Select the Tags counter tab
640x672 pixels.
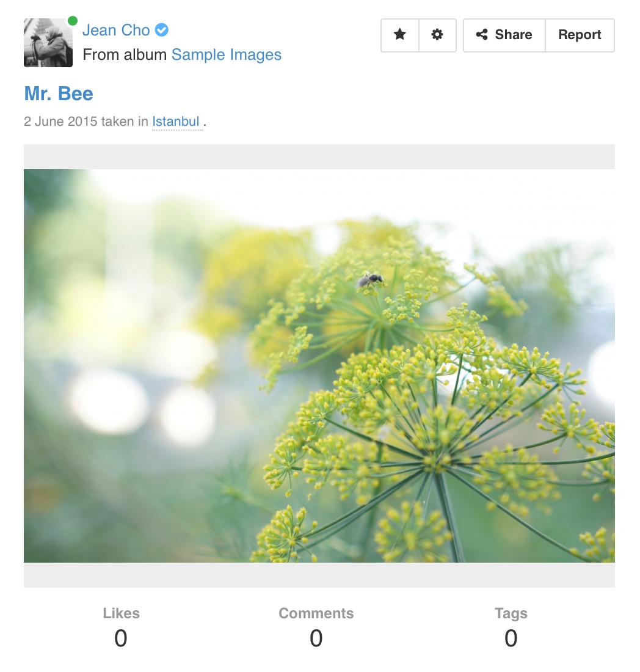point(511,627)
